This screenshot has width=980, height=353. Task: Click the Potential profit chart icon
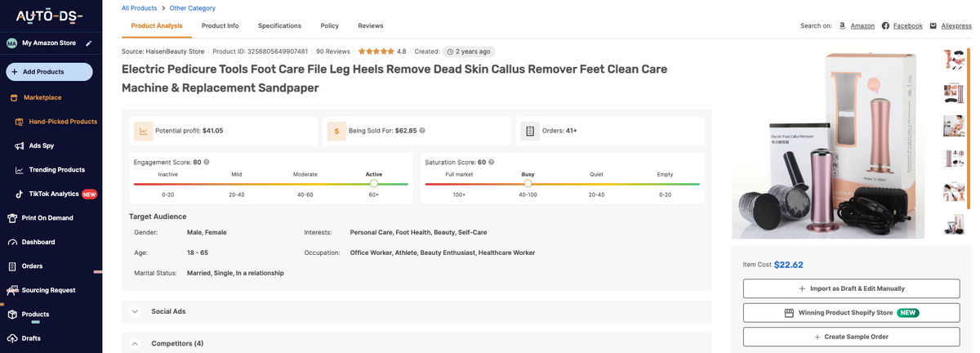tap(143, 131)
